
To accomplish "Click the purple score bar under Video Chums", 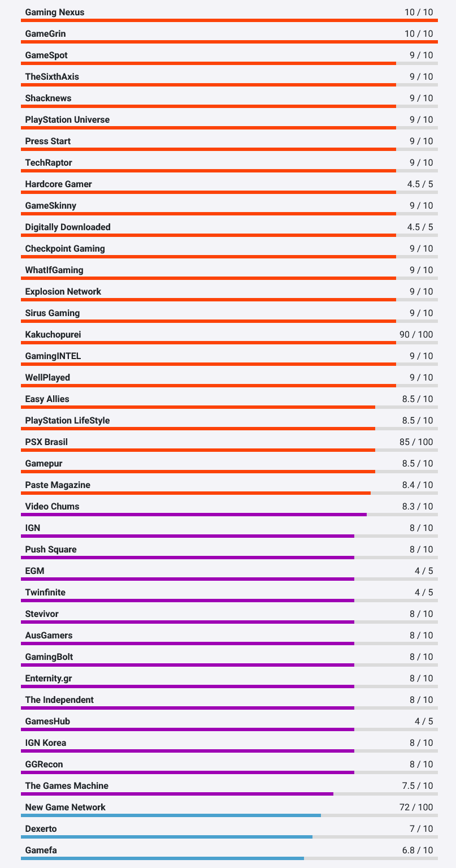I will coord(193,515).
